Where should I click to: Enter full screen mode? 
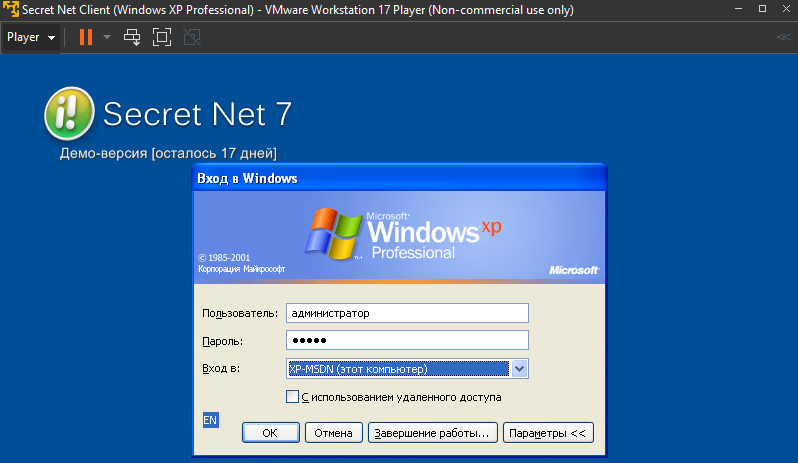[x=162, y=37]
